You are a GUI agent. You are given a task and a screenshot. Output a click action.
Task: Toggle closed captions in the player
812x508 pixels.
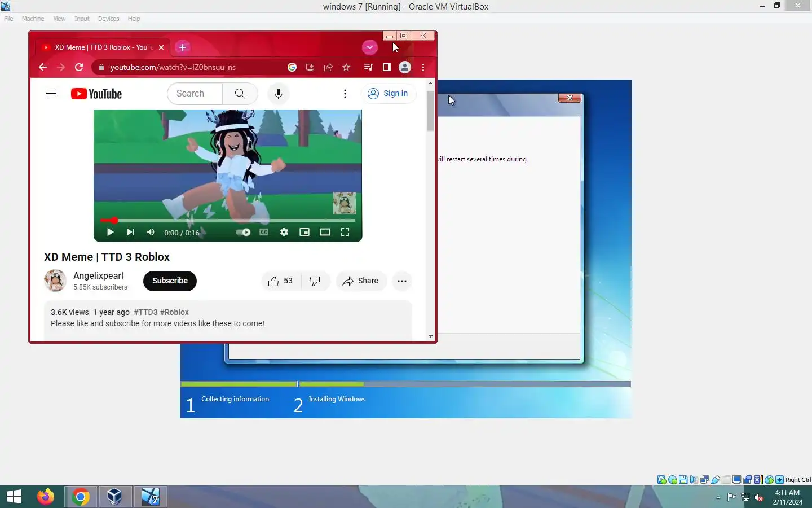[264, 232]
